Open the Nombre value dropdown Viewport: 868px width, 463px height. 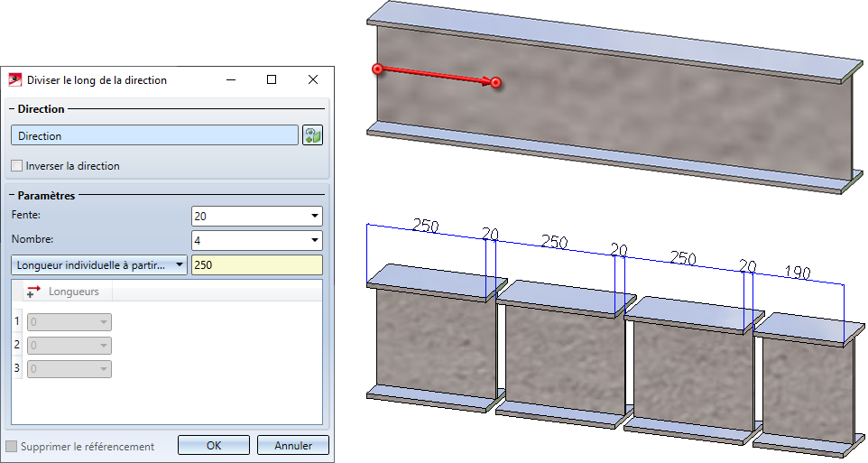pyautogui.click(x=314, y=240)
